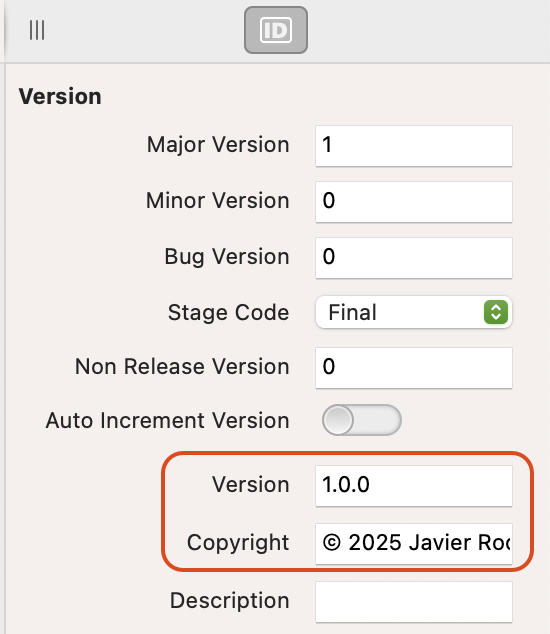Click the green arrows on Stage Code popup
The height and width of the screenshot is (634, 550).
pyautogui.click(x=496, y=312)
